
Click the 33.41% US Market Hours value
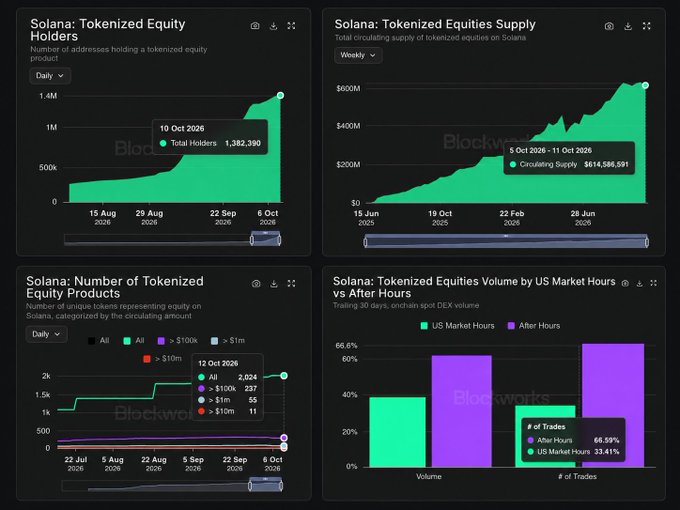coord(607,451)
